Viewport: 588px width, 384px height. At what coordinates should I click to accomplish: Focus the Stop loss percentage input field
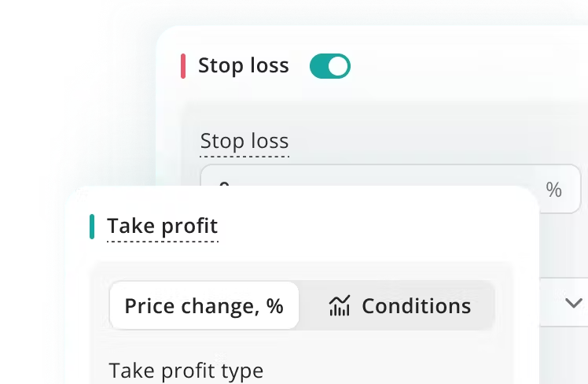click(377, 177)
